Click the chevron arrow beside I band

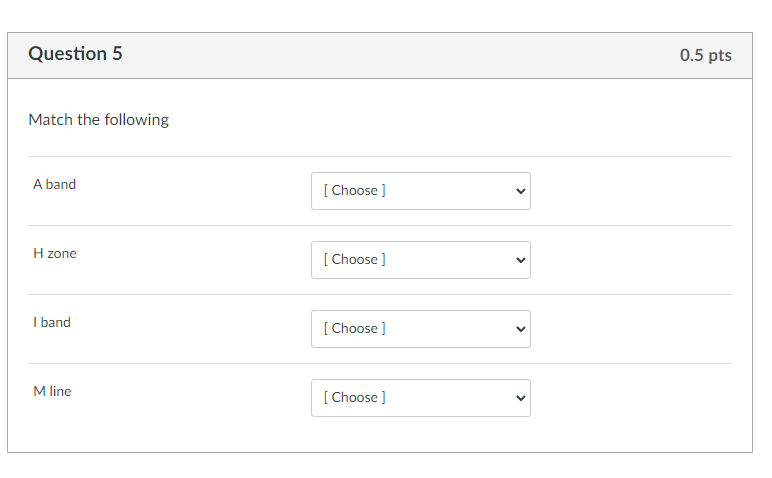coord(519,329)
